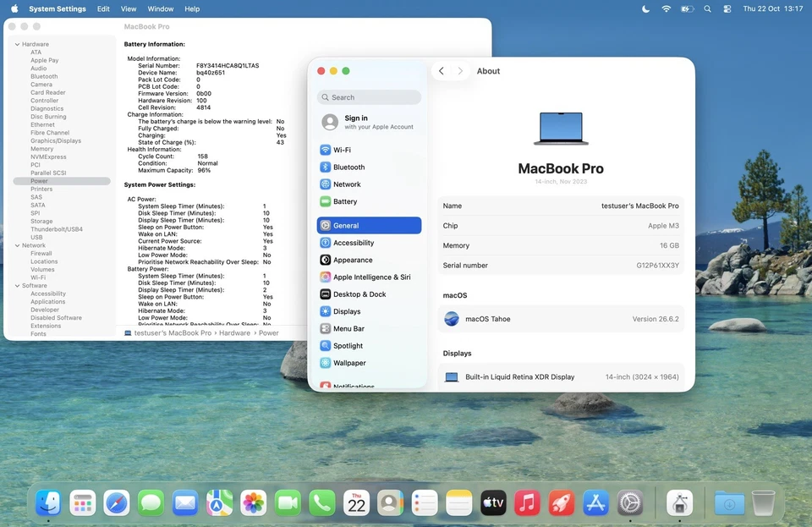Select General in the settings sidebar
Viewport: 812px width, 527px height.
click(369, 225)
